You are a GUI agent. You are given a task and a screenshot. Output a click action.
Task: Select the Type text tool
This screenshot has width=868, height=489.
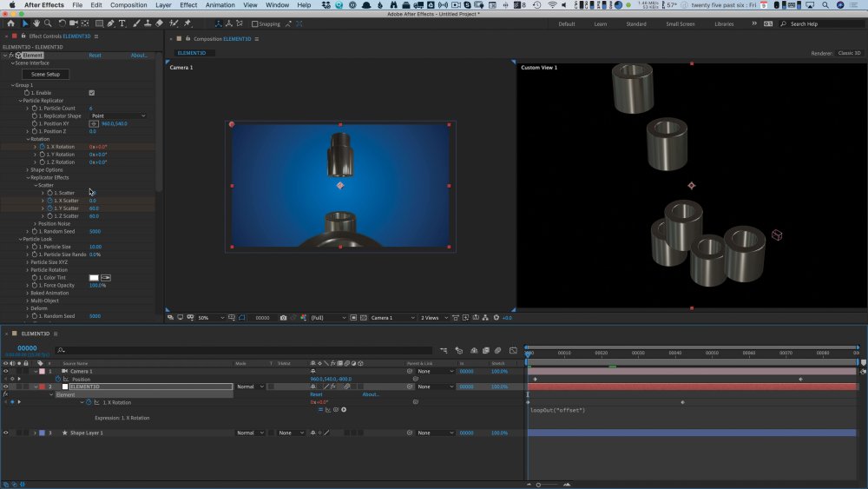point(122,23)
